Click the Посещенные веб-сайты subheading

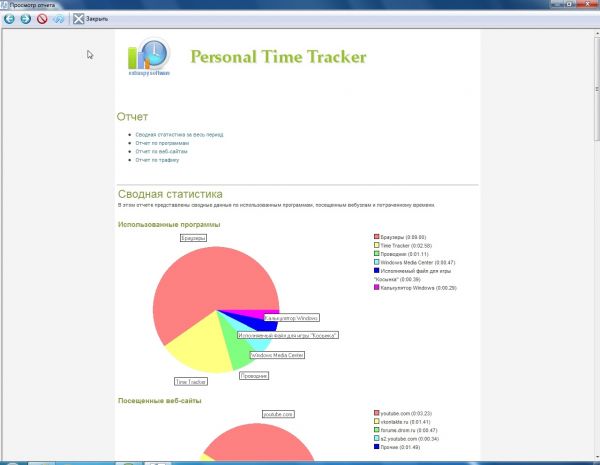click(160, 401)
